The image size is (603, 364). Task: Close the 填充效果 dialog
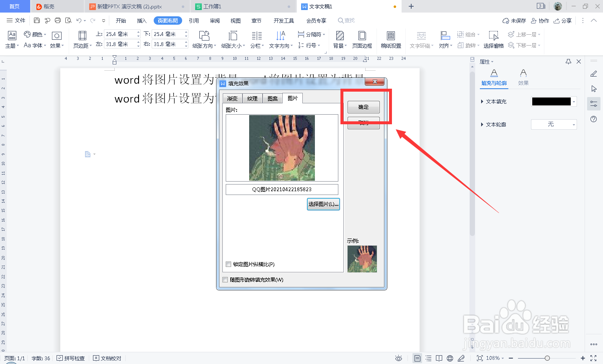pyautogui.click(x=375, y=82)
